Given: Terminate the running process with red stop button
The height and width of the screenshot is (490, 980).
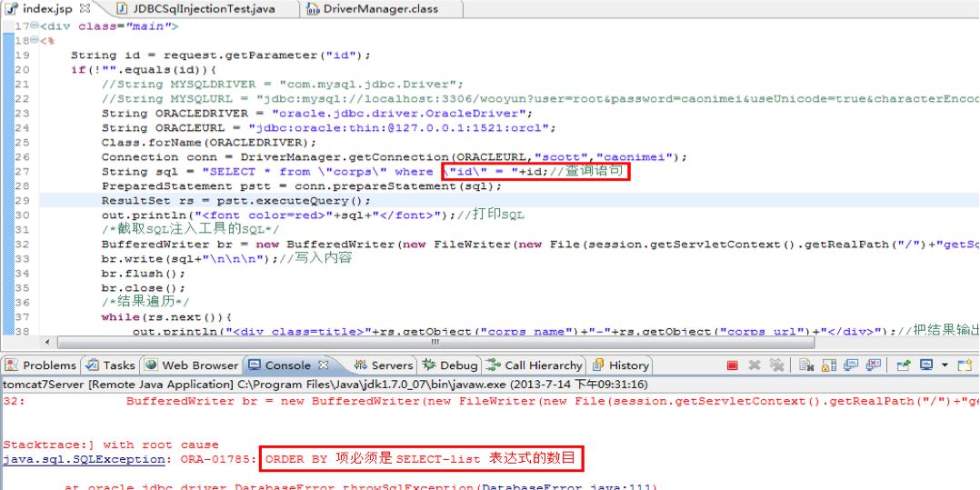Looking at the screenshot, I should [733, 365].
